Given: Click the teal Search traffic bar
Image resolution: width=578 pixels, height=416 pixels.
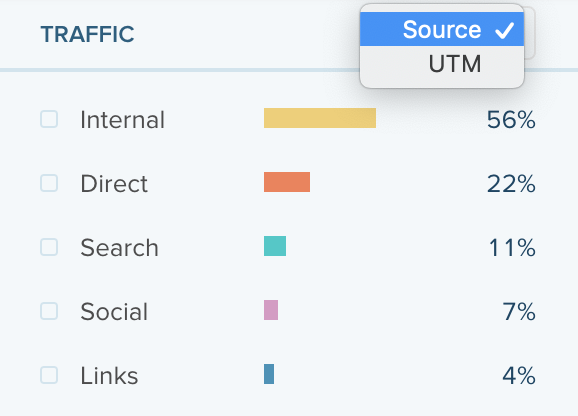Looking at the screenshot, I should 275,246.
